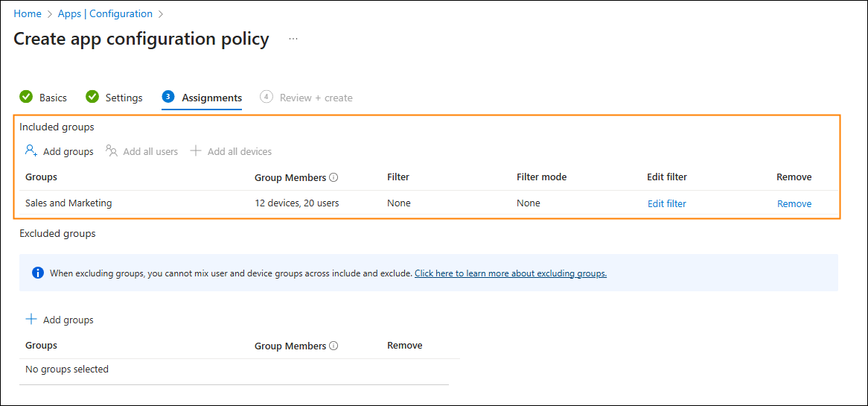Image resolution: width=868 pixels, height=406 pixels.
Task: Open the learn more about excluding groups link
Action: [x=511, y=273]
